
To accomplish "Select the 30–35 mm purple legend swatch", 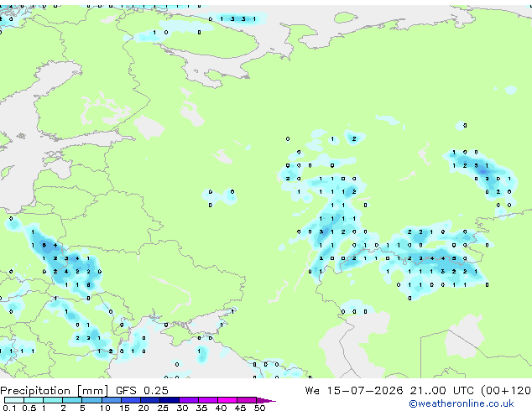I will [x=189, y=400].
